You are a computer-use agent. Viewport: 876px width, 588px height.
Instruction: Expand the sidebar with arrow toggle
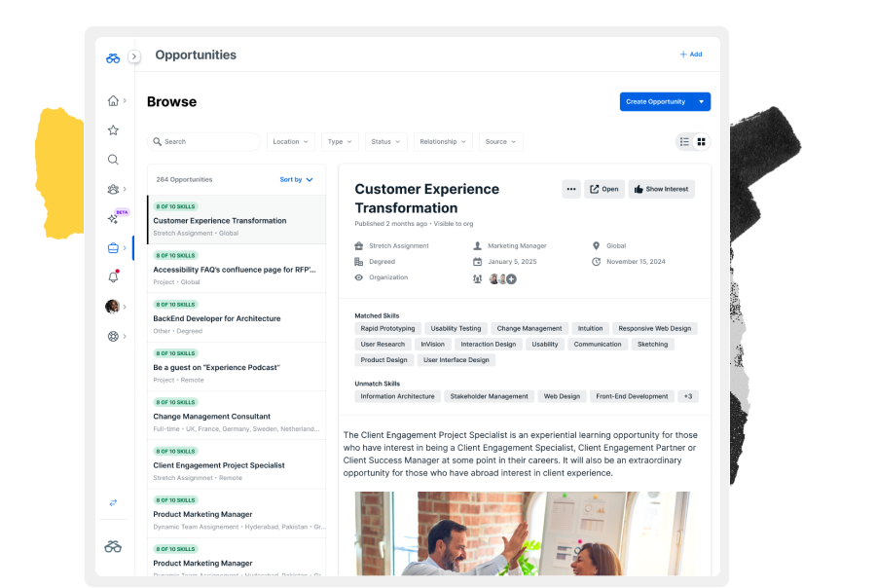pos(134,56)
